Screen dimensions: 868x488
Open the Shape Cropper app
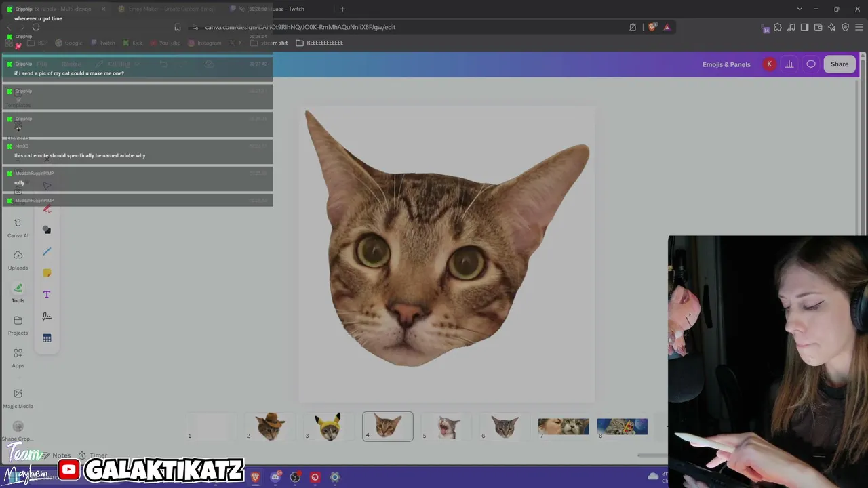point(18,431)
